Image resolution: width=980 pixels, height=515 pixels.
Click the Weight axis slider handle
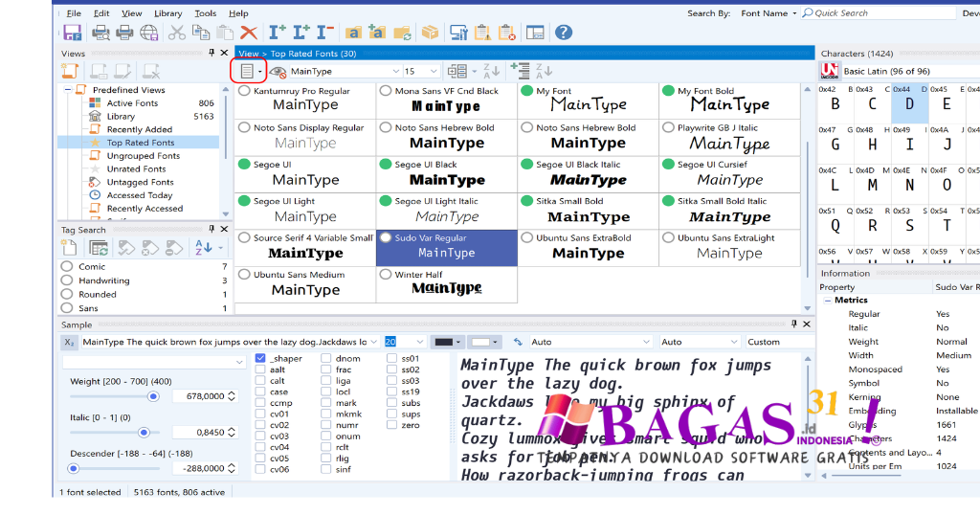pyautogui.click(x=153, y=396)
